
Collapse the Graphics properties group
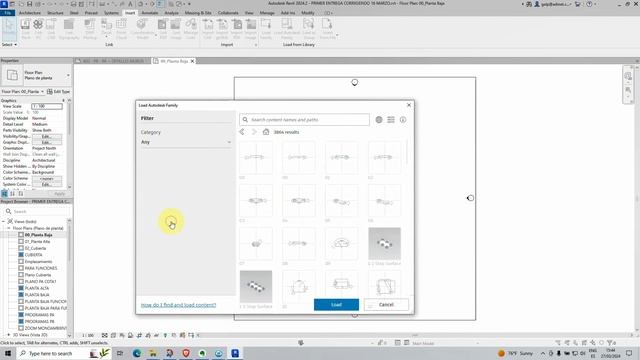(x=63, y=100)
